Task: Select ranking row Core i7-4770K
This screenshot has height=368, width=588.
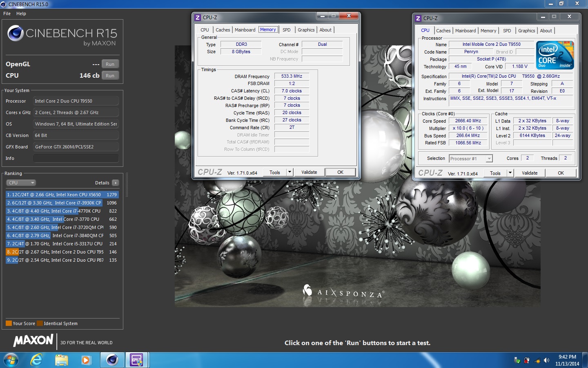Action: point(62,211)
